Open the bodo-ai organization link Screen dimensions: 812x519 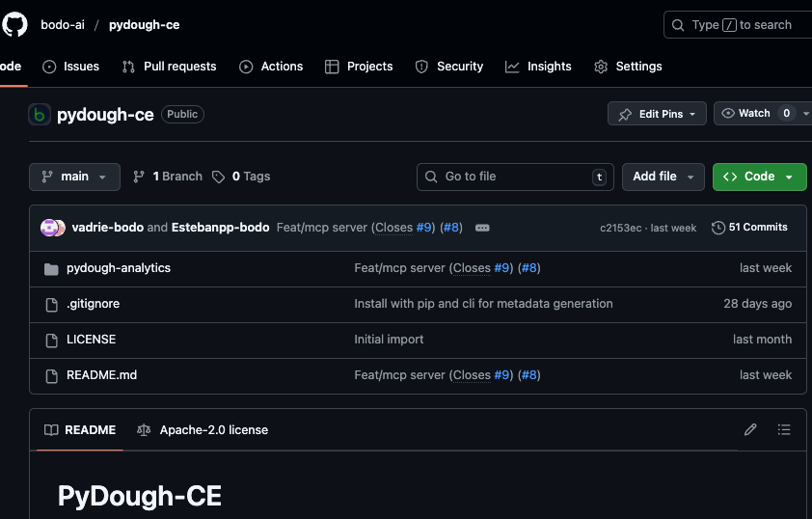click(63, 25)
